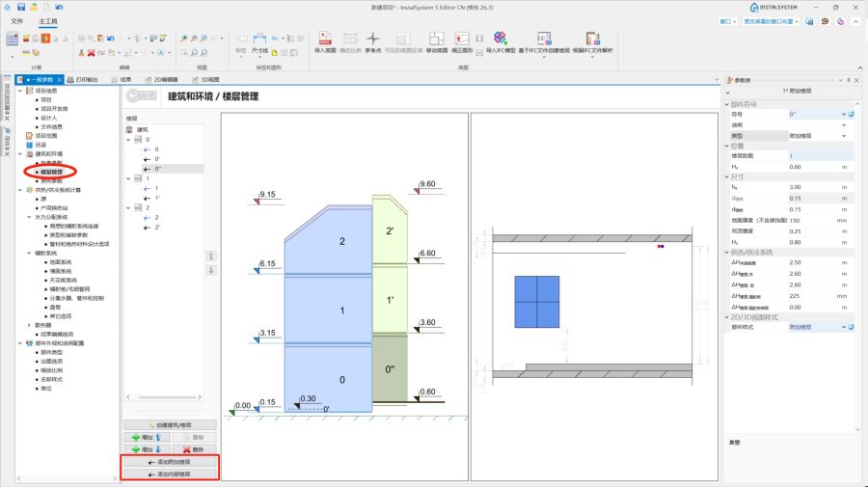Click the 调正图形 adjust drawing icon
The width and height of the screenshot is (868, 487).
[x=462, y=41]
